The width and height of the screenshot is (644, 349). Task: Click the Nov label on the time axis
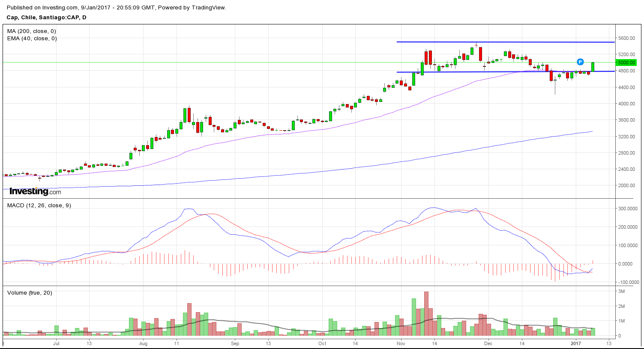click(401, 343)
